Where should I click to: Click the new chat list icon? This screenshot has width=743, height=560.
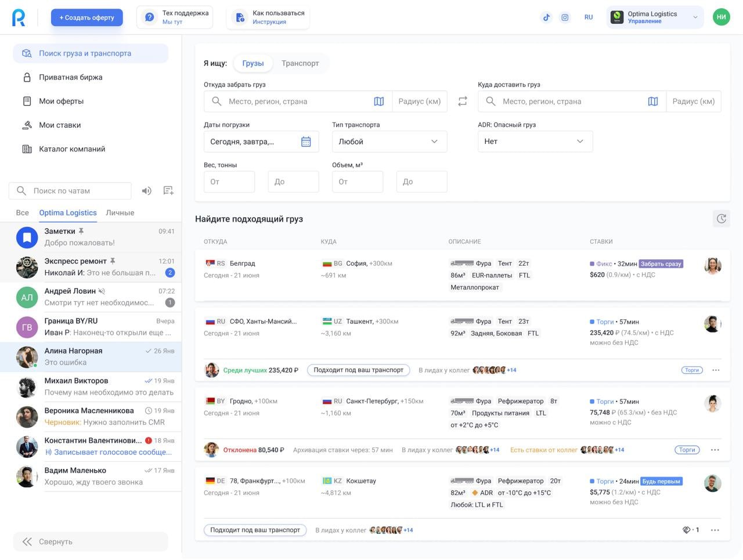pos(168,191)
